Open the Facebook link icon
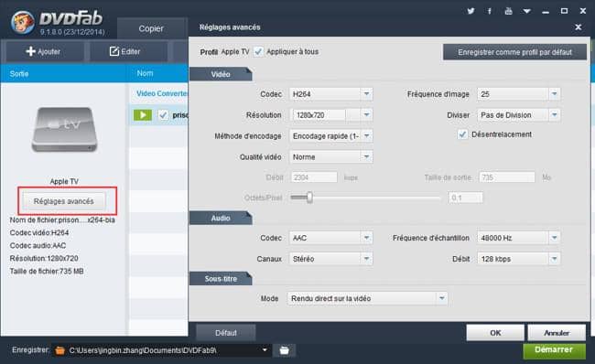The image size is (595, 364). click(490, 11)
